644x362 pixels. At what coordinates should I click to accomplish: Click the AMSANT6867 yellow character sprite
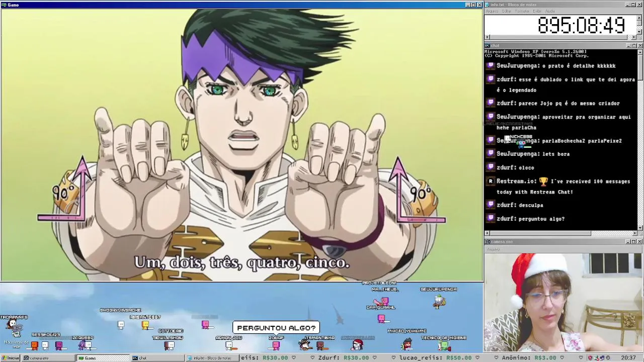[x=145, y=325]
